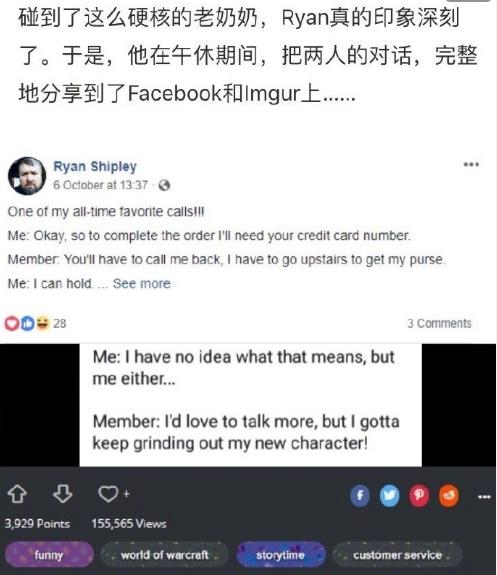Select the customer service tag
Screen dimensions: 497x575
click(x=397, y=555)
